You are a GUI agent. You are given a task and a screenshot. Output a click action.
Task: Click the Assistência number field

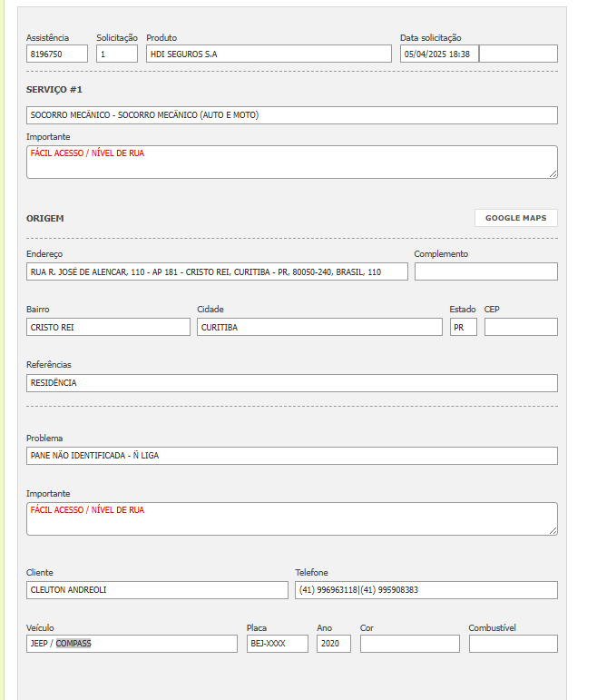(57, 54)
